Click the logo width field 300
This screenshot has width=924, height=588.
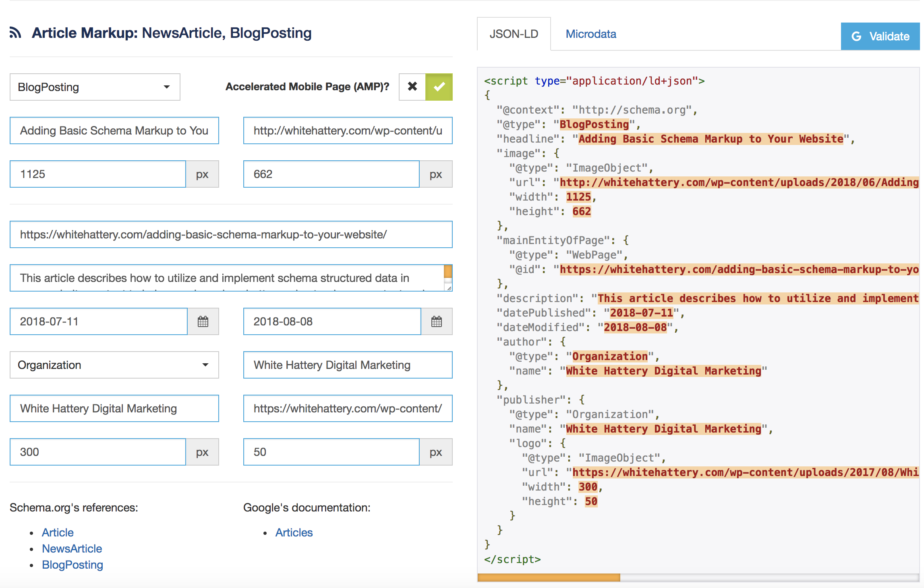pos(98,452)
